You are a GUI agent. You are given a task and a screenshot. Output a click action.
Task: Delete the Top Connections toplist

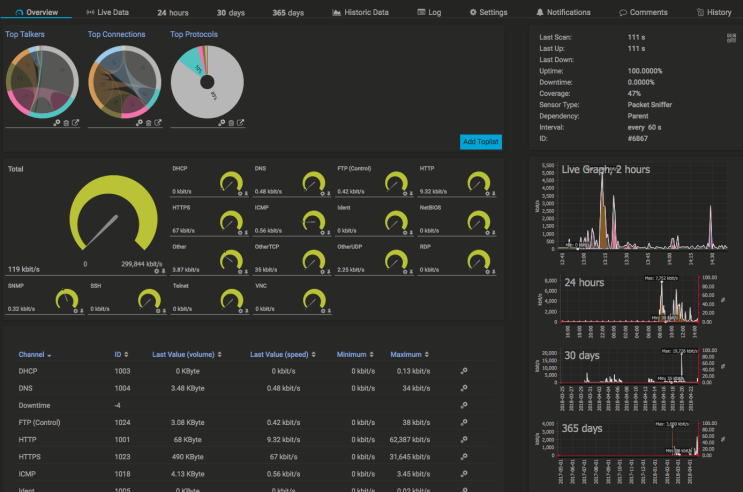(x=149, y=123)
